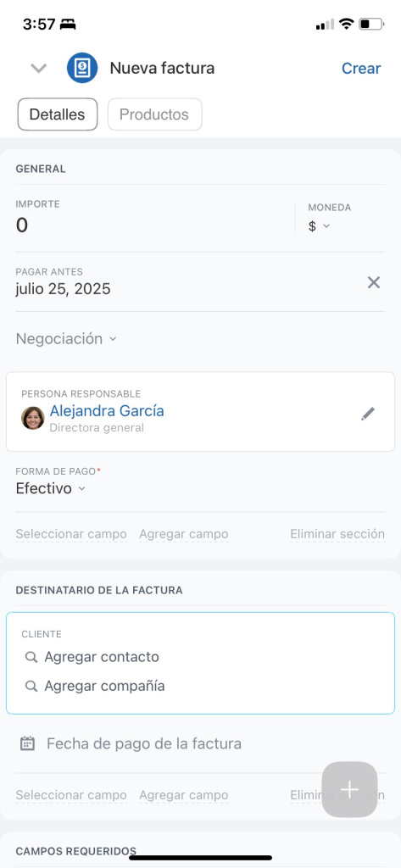Screen dimensions: 401x868
Task: Tap the search icon beside Agregar contacto
Action: pyautogui.click(x=31, y=657)
